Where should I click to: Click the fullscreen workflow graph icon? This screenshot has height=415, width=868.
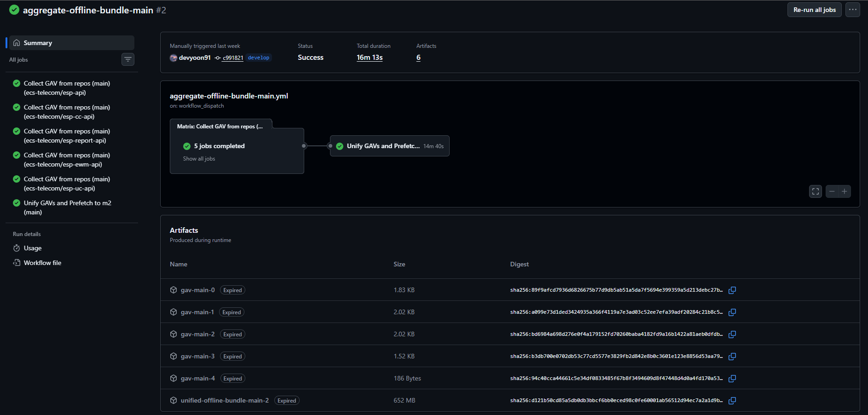point(816,191)
